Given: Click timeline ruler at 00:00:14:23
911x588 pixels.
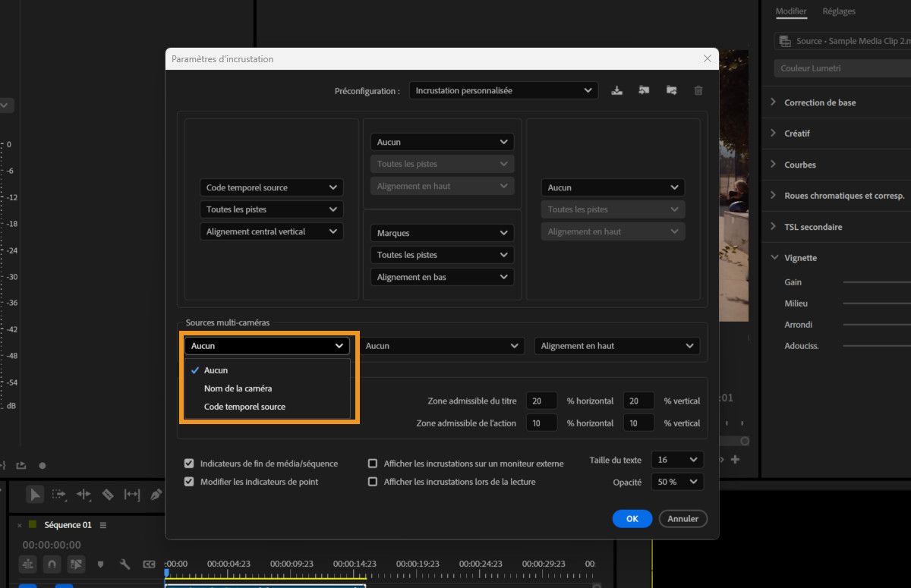Looking at the screenshot, I should [355, 564].
